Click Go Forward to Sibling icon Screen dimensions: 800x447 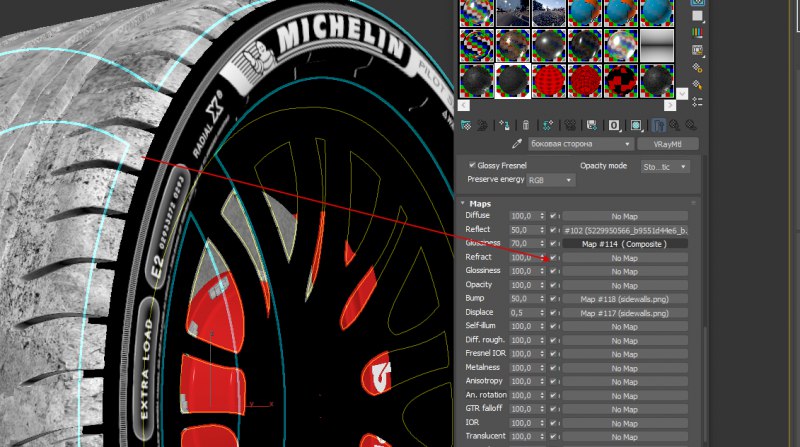point(691,125)
